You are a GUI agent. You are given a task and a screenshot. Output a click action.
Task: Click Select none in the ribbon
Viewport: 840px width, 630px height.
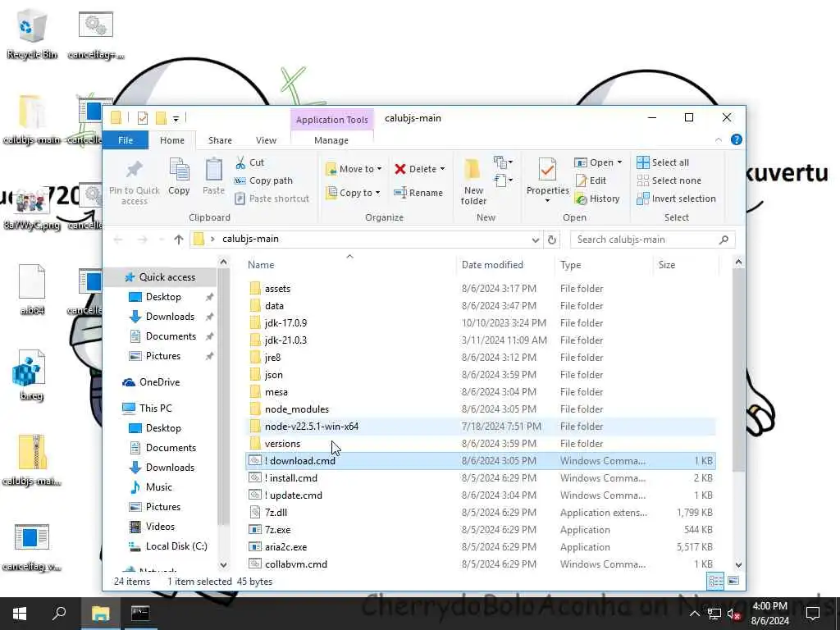pos(669,180)
